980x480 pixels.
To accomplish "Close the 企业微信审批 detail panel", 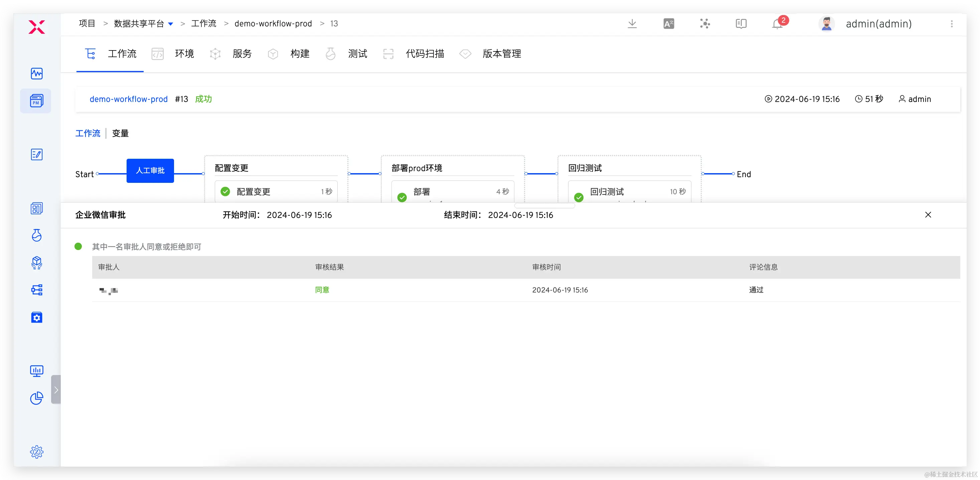I will 928,215.
